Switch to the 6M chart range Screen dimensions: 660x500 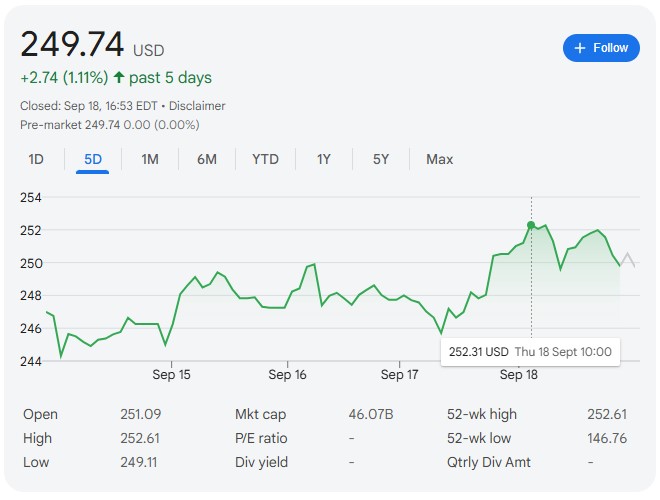click(x=207, y=159)
